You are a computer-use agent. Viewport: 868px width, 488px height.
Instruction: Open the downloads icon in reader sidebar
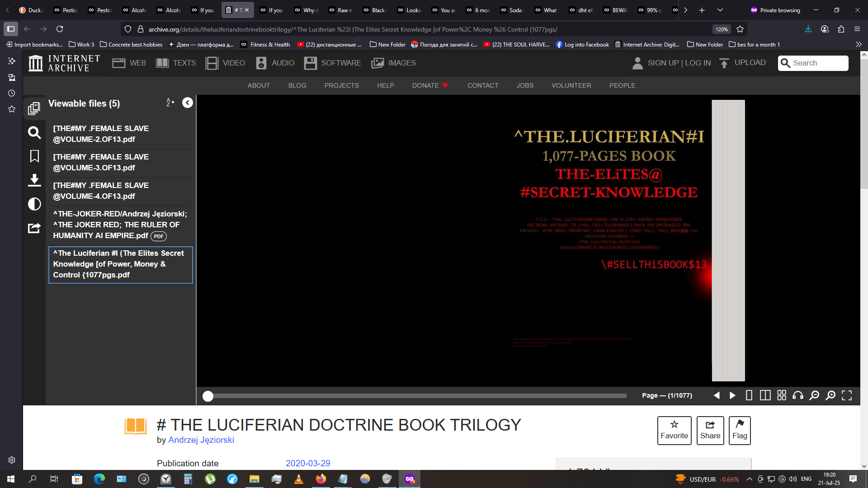(34, 180)
